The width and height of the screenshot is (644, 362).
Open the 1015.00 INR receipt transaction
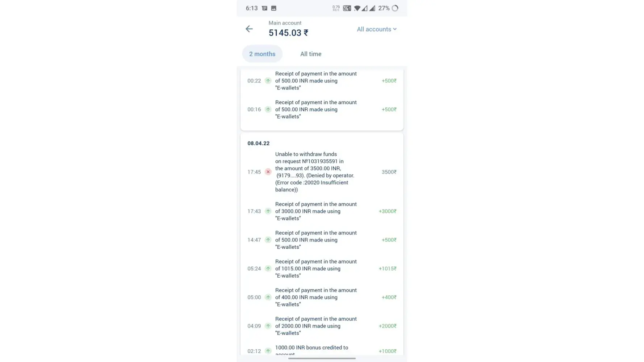pyautogui.click(x=315, y=269)
